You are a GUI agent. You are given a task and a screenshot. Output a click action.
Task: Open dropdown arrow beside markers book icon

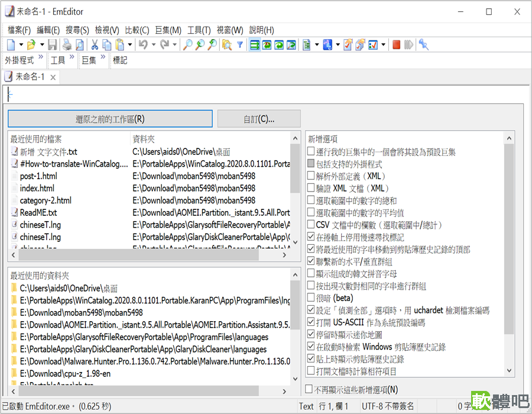click(x=338, y=45)
